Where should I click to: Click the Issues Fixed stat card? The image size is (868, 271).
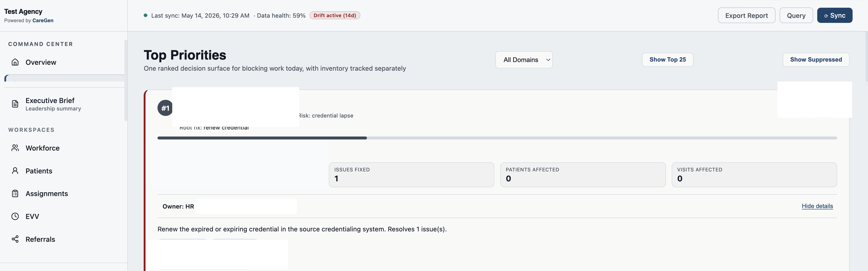pyautogui.click(x=411, y=175)
